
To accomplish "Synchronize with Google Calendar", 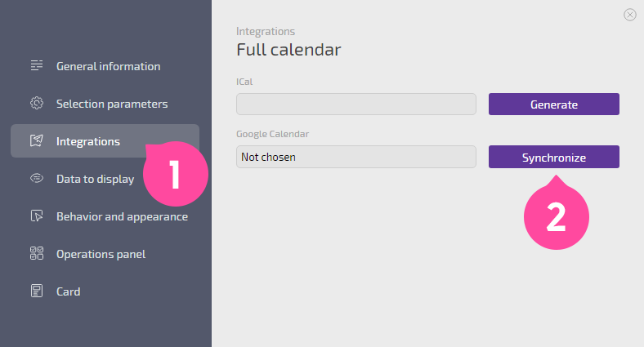I will pos(553,157).
